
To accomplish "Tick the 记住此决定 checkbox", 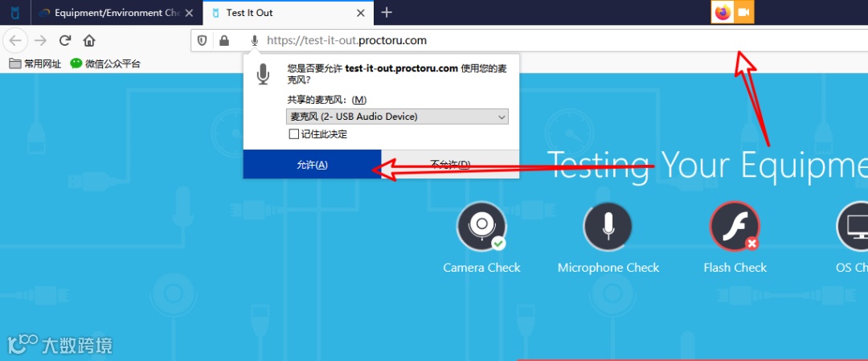I will [294, 134].
